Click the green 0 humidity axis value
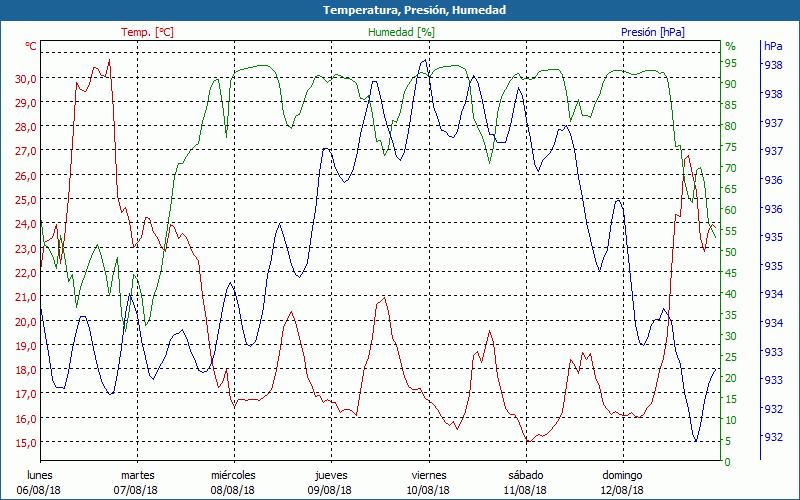This screenshot has height=500, width=800. [728, 462]
